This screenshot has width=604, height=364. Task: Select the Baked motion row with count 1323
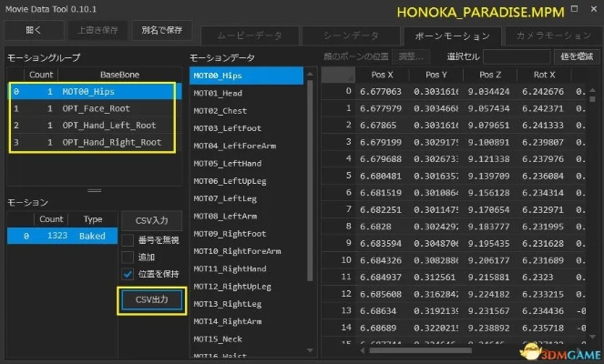pos(62,236)
